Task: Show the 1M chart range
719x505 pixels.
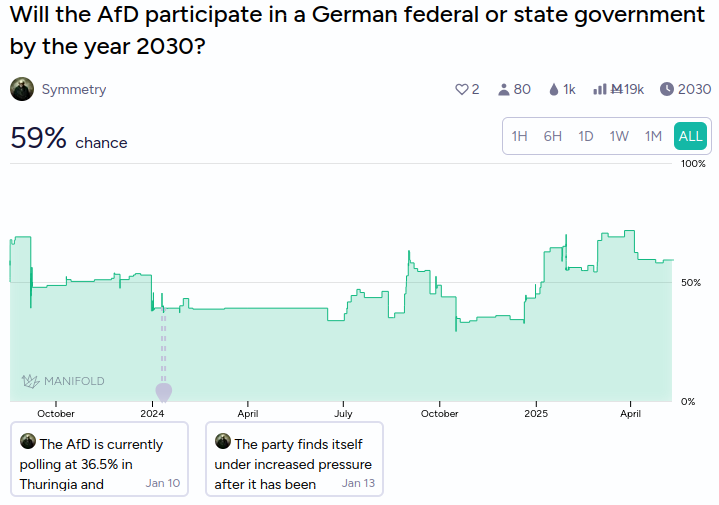Action: [653, 136]
